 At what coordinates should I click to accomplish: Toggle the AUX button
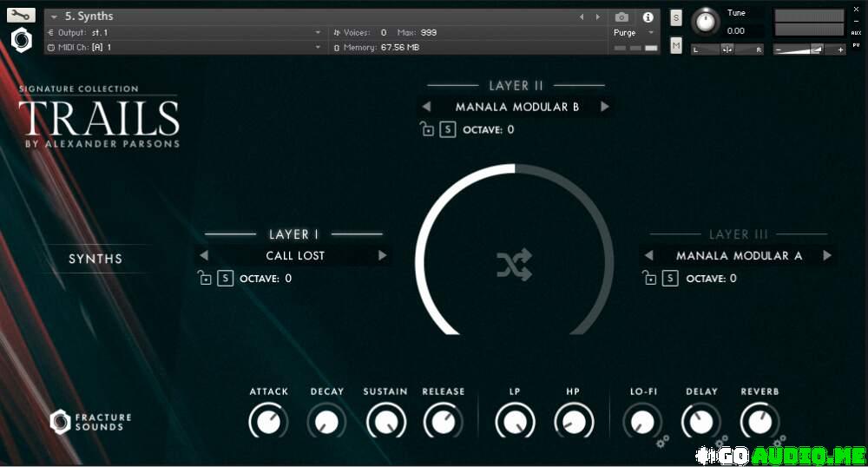coord(857,33)
